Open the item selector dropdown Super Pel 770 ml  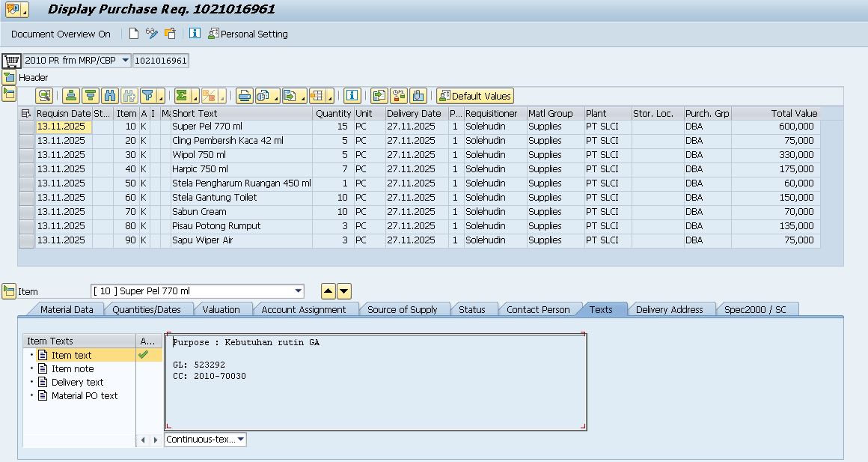pos(299,291)
